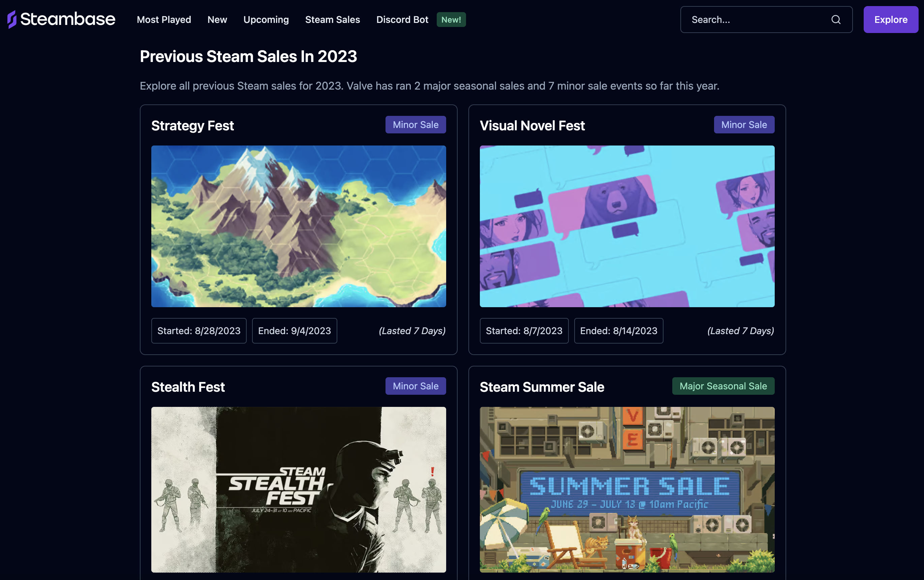Click the 'Started: 8/28/2023' label
Viewport: 924px width, 580px height.
tap(199, 331)
